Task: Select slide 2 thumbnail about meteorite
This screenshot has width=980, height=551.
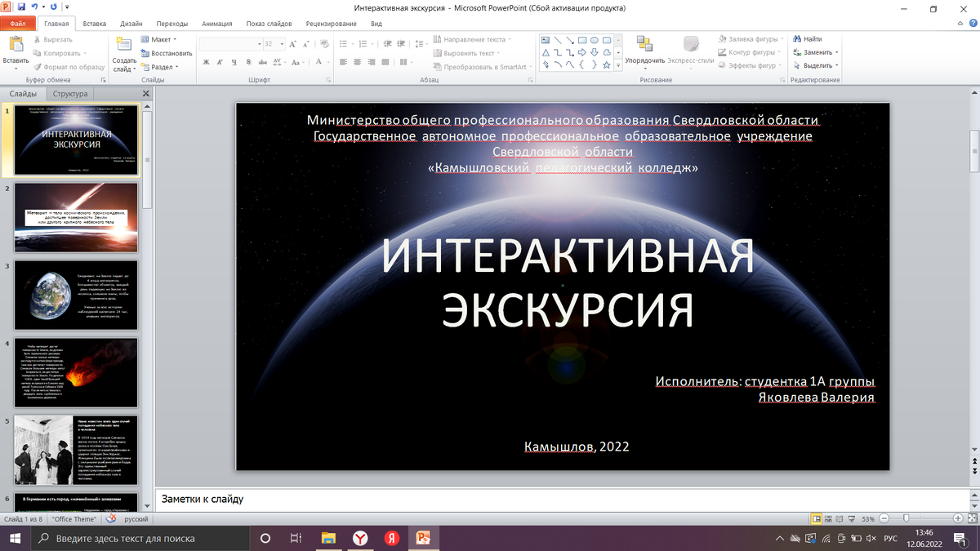Action: 77,218
